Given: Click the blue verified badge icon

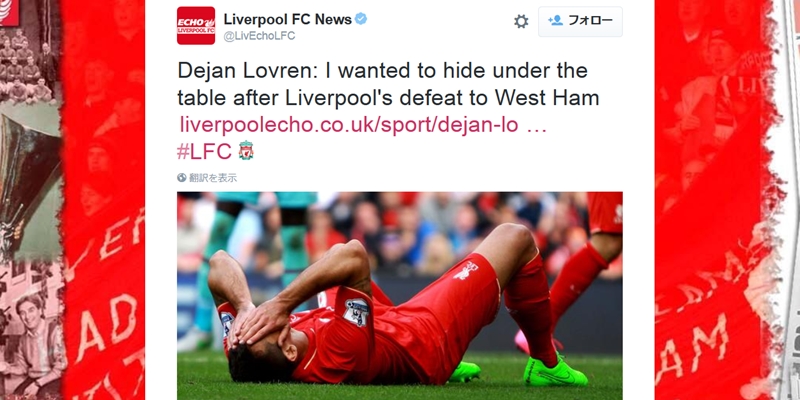Looking at the screenshot, I should tap(361, 19).
